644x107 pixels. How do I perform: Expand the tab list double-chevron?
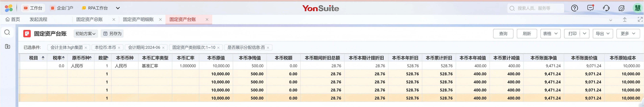coord(611,20)
